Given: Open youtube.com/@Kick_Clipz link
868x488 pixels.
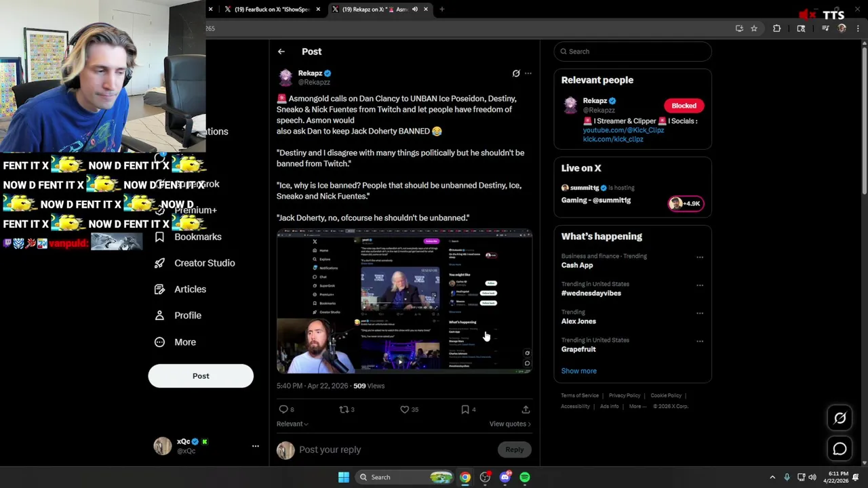Looking at the screenshot, I should pos(623,130).
